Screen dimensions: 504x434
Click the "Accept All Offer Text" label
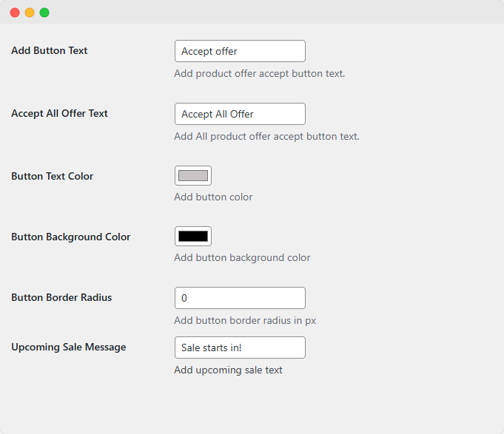click(x=59, y=113)
